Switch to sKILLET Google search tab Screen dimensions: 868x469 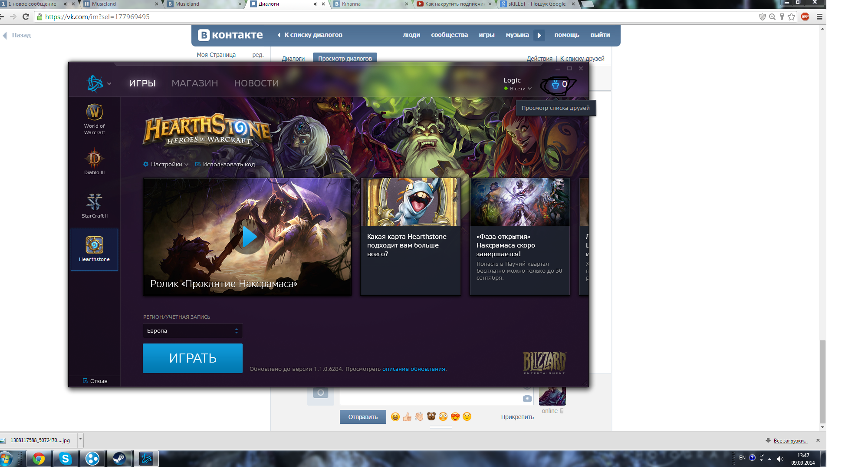pos(538,4)
